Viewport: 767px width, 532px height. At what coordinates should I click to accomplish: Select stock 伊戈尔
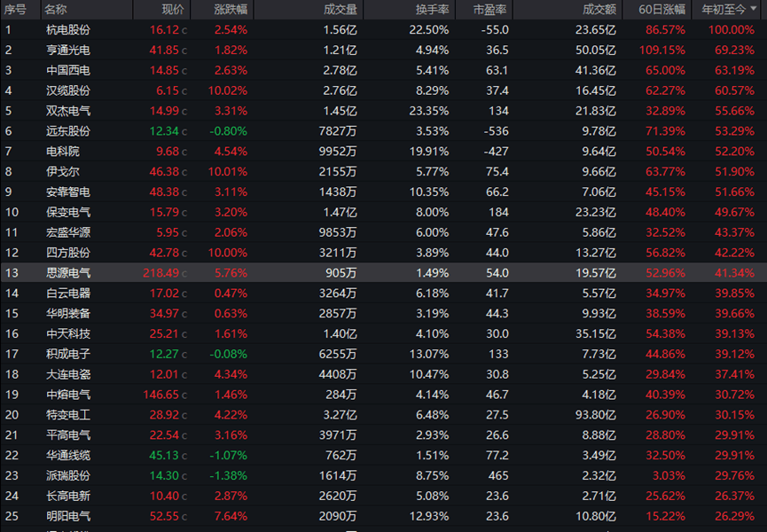[63, 172]
